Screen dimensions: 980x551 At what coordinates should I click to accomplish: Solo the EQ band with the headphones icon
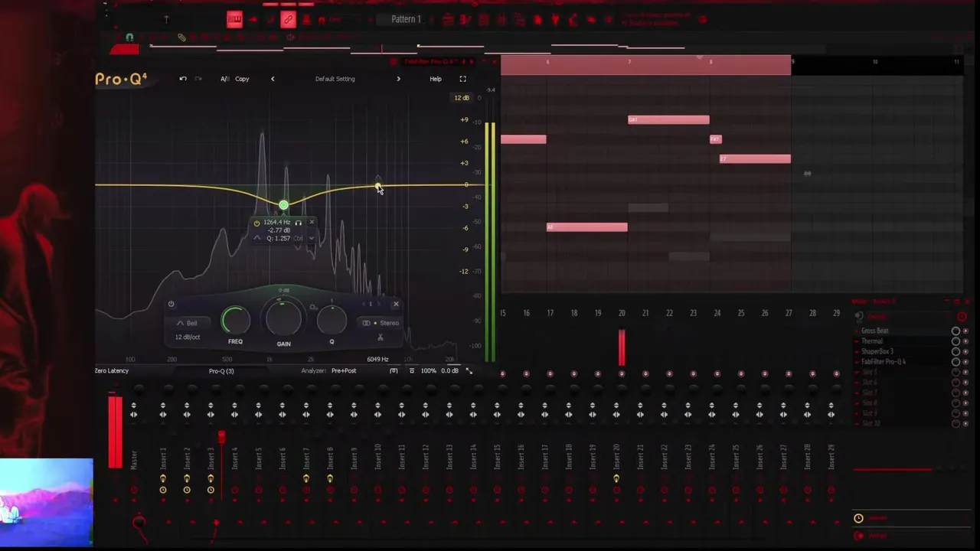pos(299,223)
